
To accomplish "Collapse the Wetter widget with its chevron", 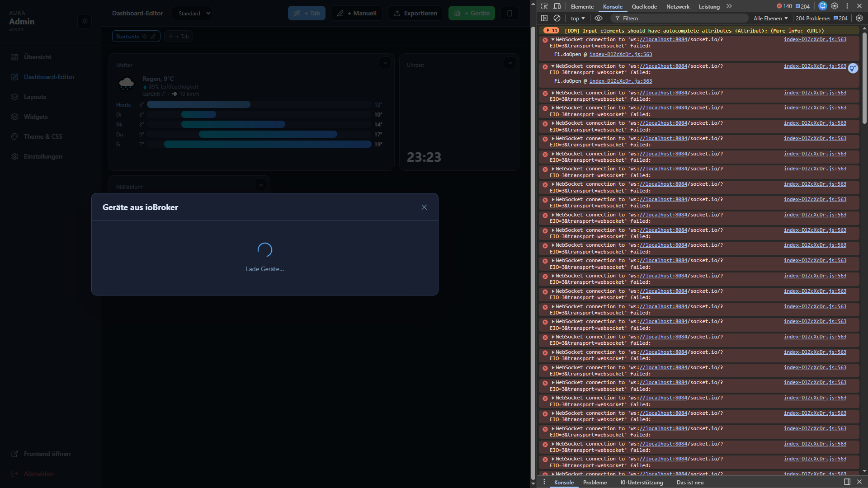I will coord(385,63).
